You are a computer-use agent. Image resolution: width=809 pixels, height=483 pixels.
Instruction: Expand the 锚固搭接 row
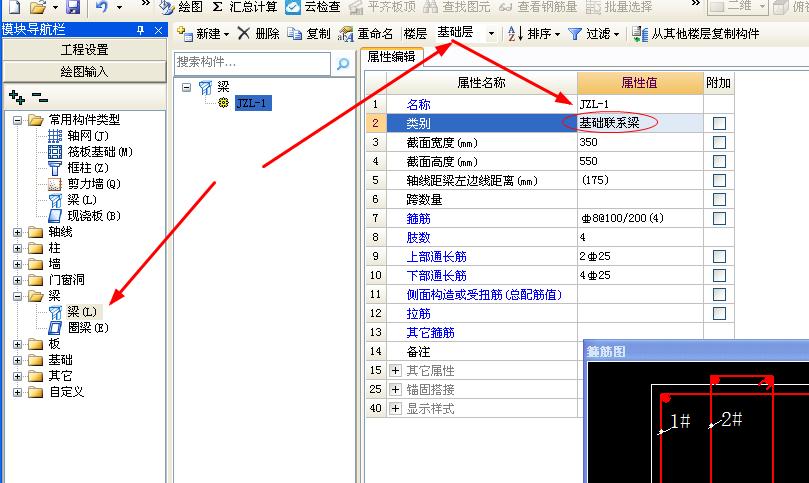395,390
